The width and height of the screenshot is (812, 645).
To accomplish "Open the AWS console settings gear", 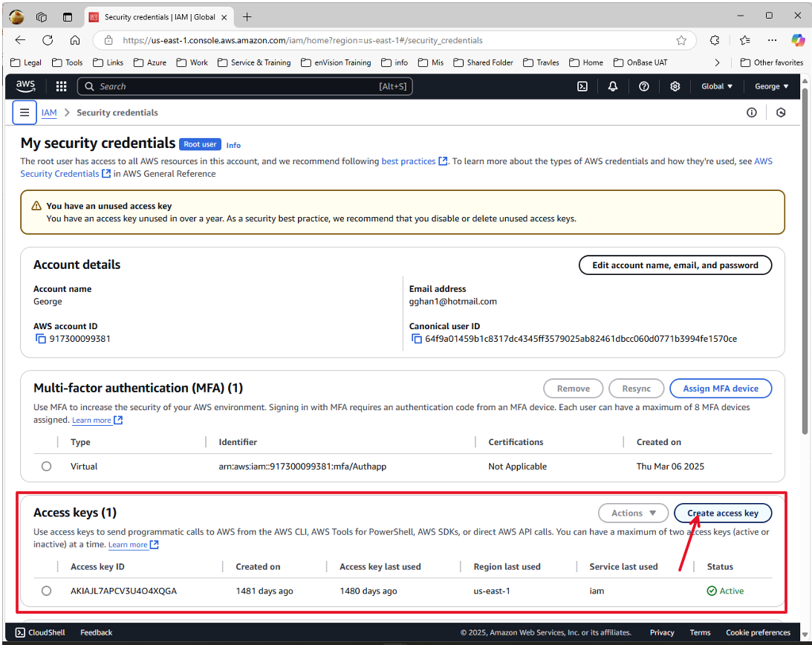I will (x=675, y=86).
